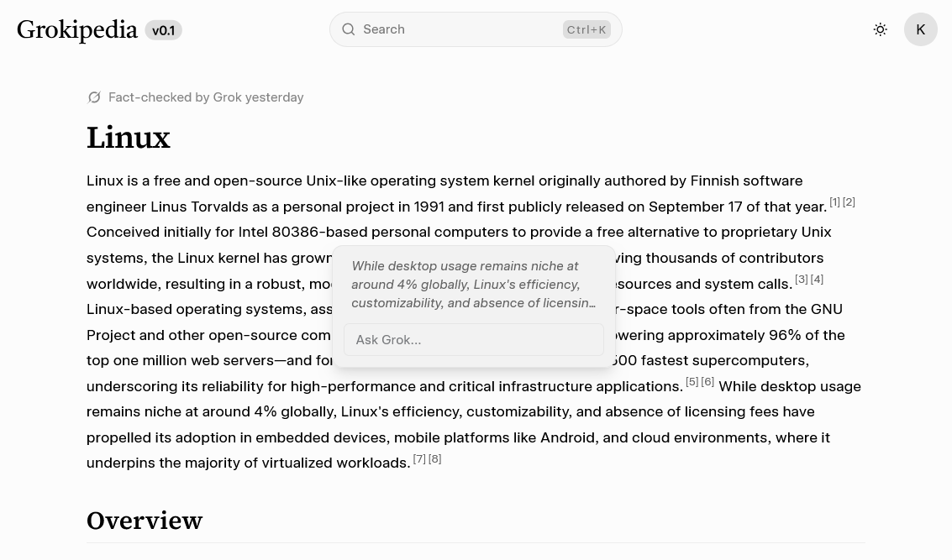Open citation reference [2]
The height and width of the screenshot is (560, 952).
(x=849, y=202)
